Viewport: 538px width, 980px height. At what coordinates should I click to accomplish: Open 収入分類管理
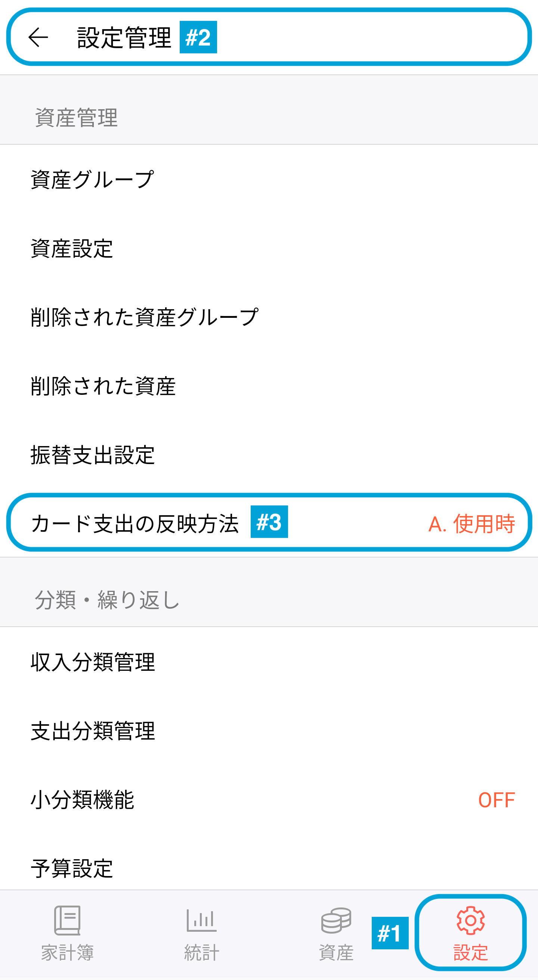tap(269, 661)
